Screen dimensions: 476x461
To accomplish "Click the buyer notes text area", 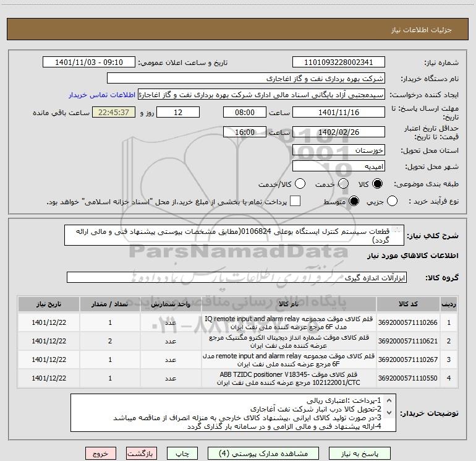I will pyautogui.click(x=233, y=413).
